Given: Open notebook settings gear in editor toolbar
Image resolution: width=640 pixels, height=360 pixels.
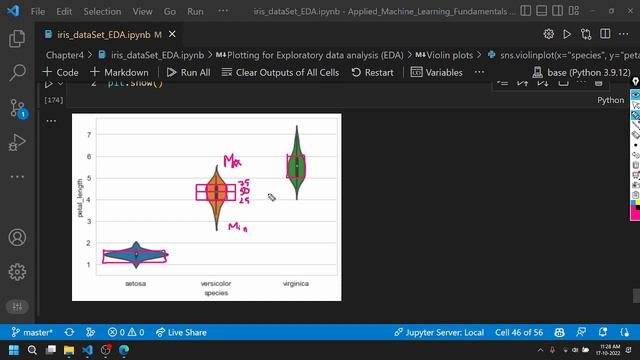Looking at the screenshot, I should [x=549, y=34].
